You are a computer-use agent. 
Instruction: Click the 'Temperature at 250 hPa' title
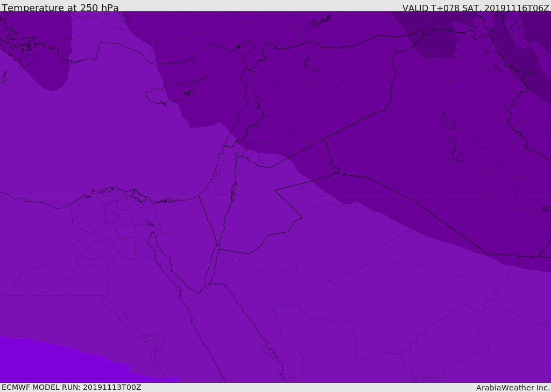[60, 8]
